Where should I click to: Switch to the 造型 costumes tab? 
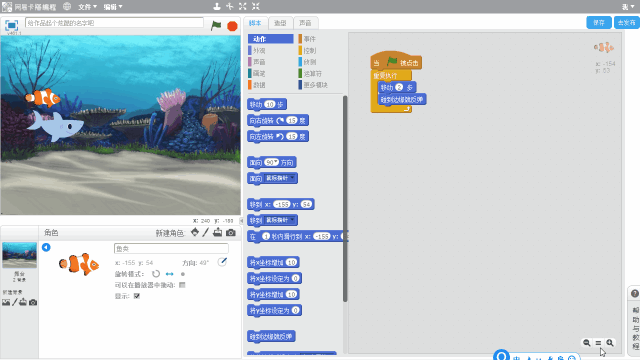(x=280, y=23)
